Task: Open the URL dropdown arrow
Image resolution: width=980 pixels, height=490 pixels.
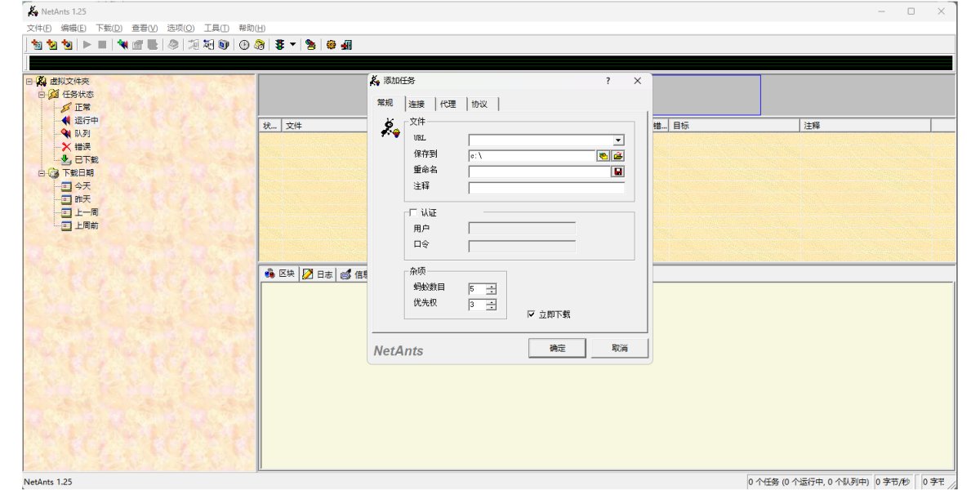Action: [x=618, y=140]
